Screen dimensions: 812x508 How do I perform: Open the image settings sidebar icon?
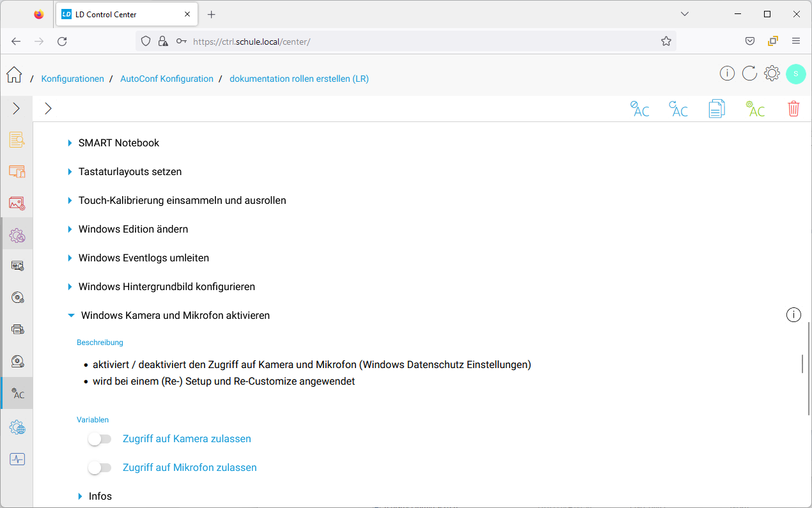click(x=17, y=203)
